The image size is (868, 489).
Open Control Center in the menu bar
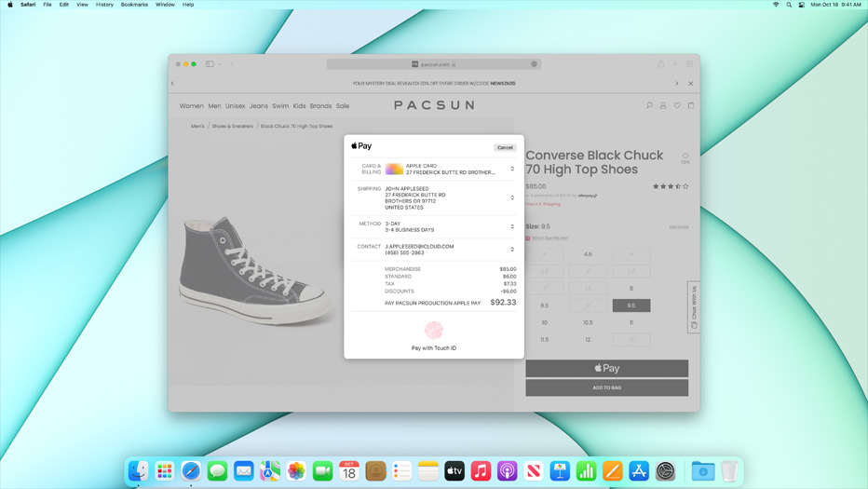(x=802, y=5)
